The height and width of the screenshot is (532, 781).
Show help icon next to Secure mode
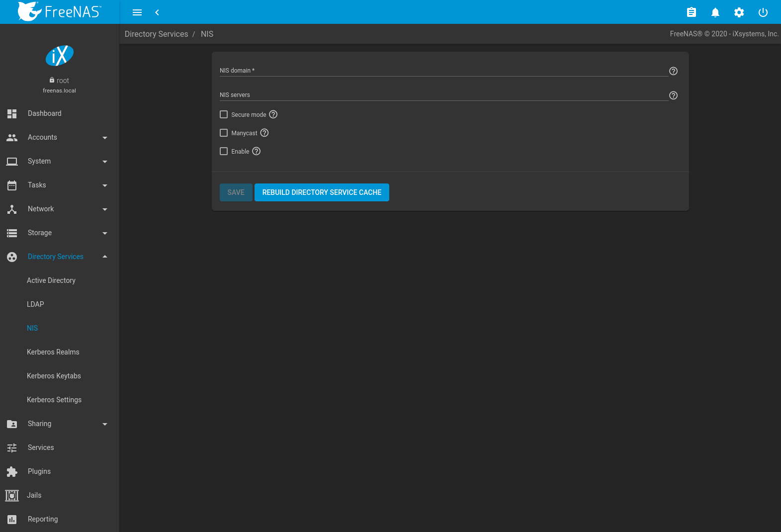pyautogui.click(x=273, y=114)
